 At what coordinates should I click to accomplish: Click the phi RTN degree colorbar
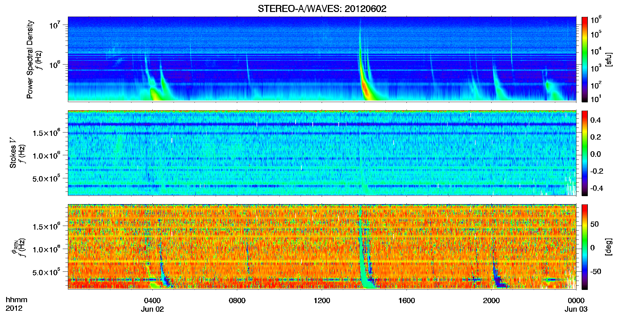pyautogui.click(x=585, y=247)
